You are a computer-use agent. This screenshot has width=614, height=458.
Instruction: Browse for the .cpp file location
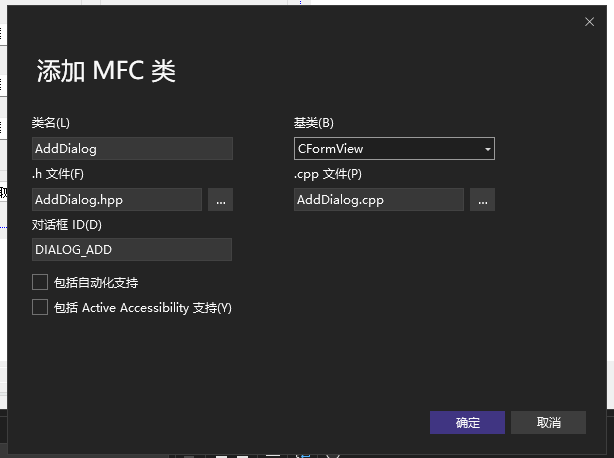pos(482,200)
